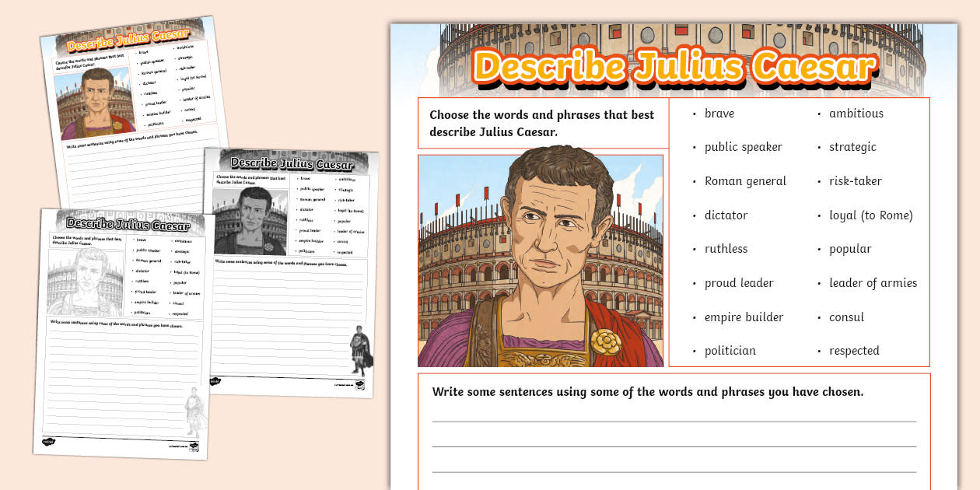Screen dimensions: 980x490
Task: Click the 'empire builder' phrase
Action: (x=744, y=317)
